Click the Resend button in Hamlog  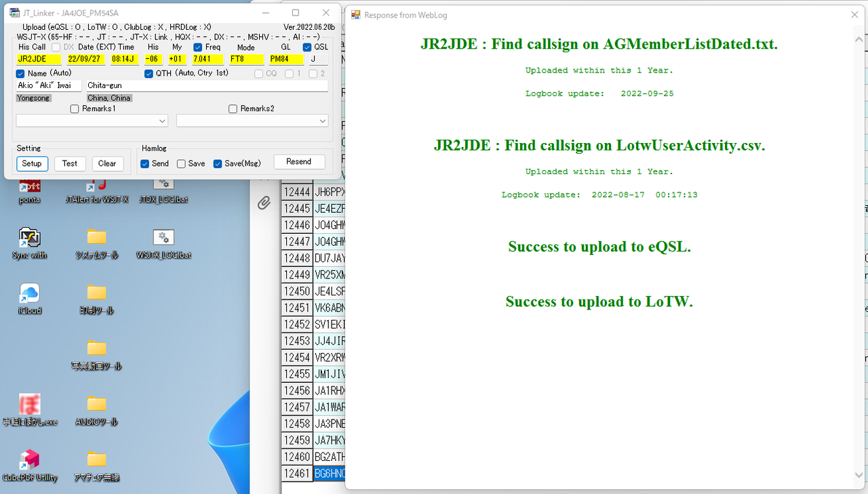pos(299,162)
